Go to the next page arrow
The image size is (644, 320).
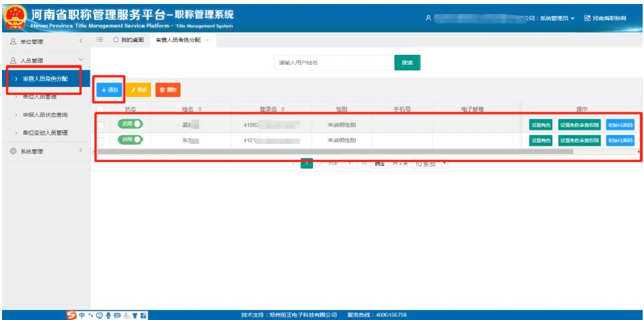point(320,163)
